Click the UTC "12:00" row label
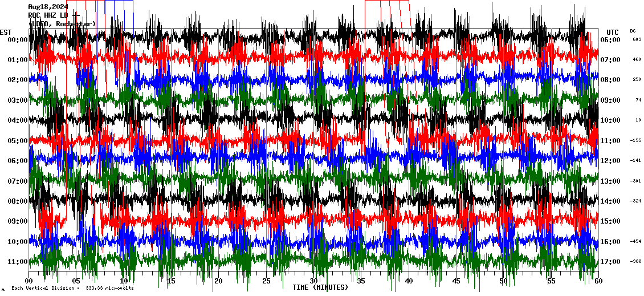The image size is (644, 296). pos(610,161)
